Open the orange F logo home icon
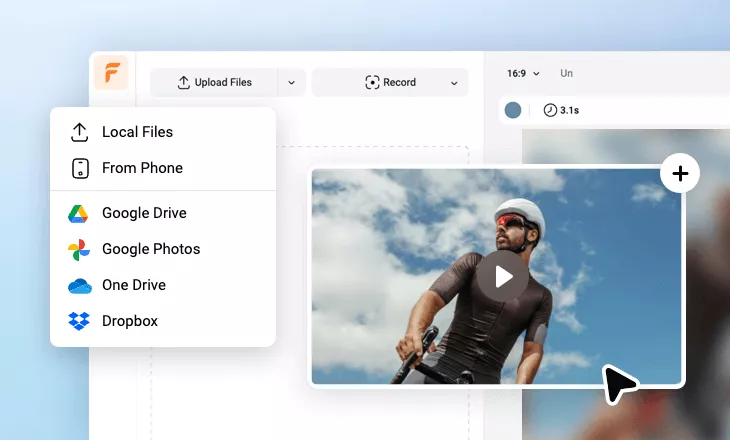The width and height of the screenshot is (730, 440). click(x=111, y=72)
